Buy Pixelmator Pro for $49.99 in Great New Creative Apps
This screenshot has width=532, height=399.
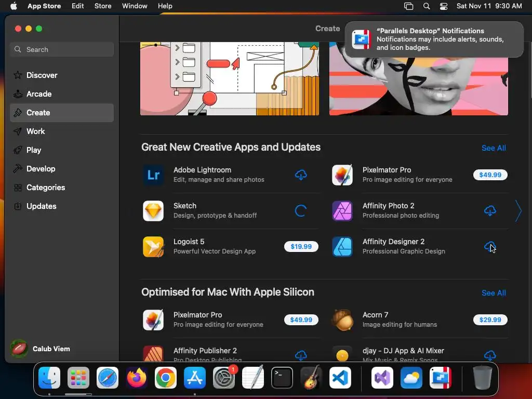(490, 175)
